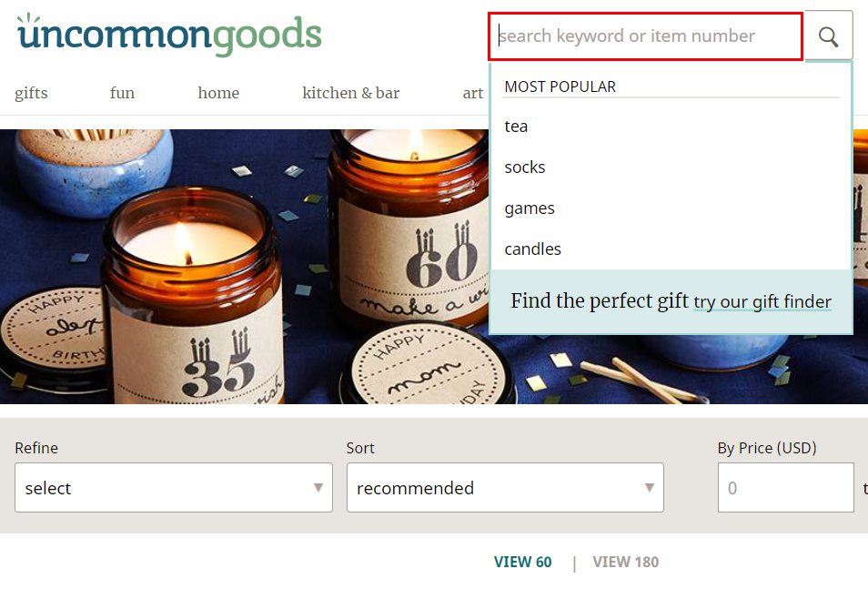The height and width of the screenshot is (599, 868).
Task: Click the birthday candles banner image
Action: pyautogui.click(x=244, y=267)
